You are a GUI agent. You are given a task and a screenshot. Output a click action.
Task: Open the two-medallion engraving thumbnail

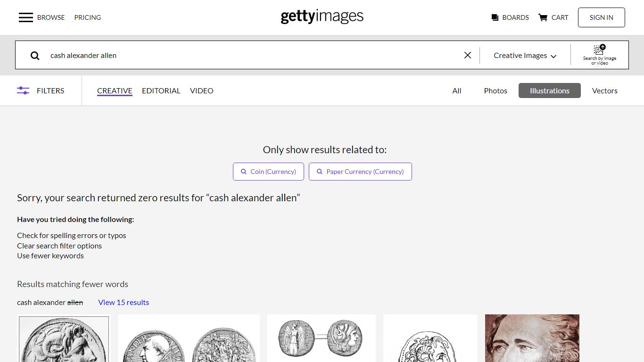point(189,338)
